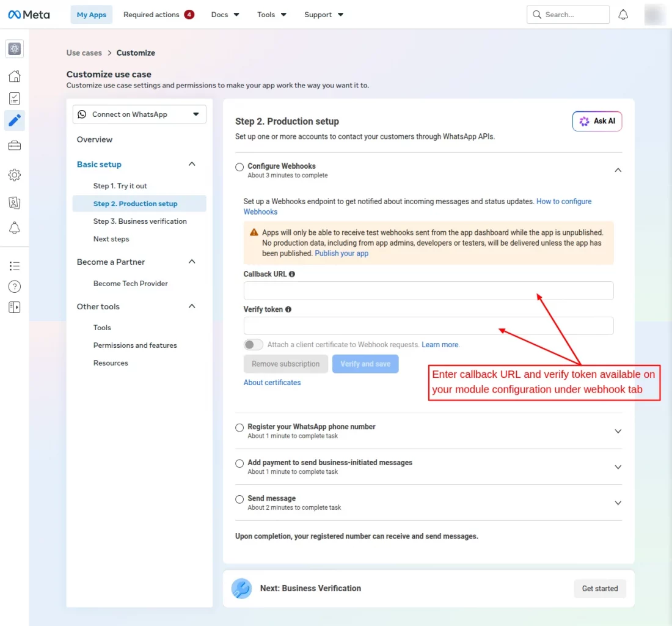
Task: Open the Docs menu
Action: coord(225,15)
